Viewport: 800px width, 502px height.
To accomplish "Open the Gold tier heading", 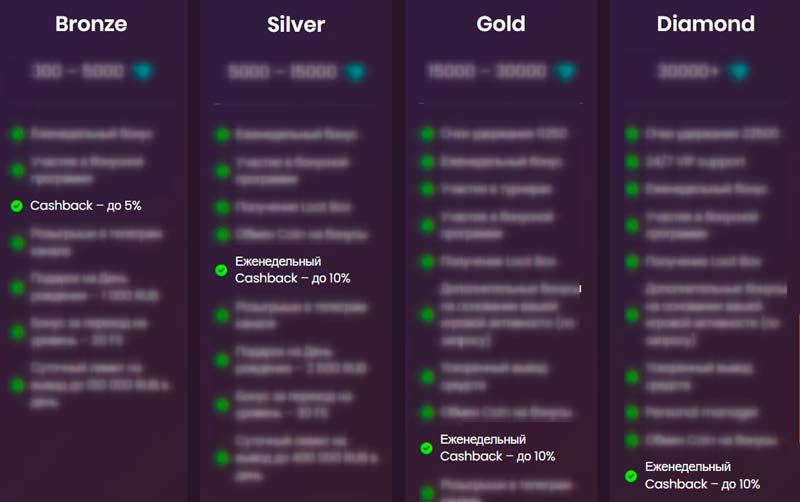I will (x=501, y=23).
